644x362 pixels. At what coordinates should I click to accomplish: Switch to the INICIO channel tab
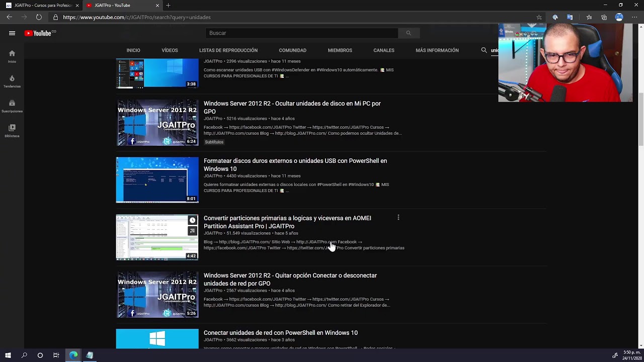tap(133, 50)
